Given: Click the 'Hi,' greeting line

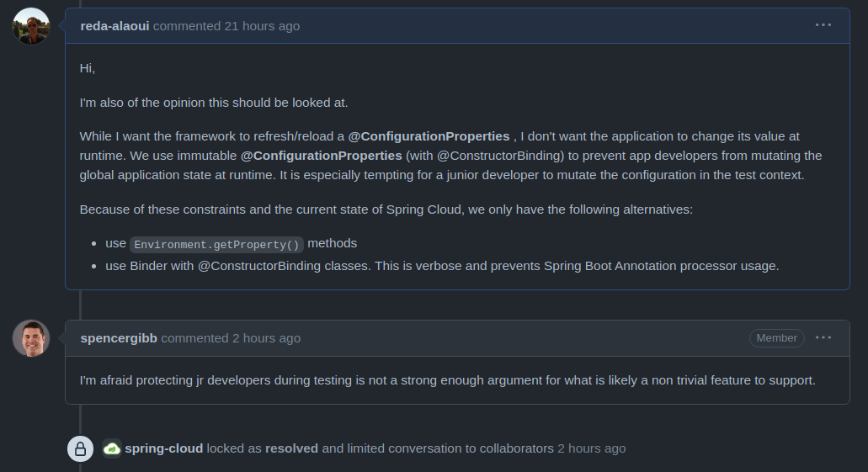Looking at the screenshot, I should pos(88,68).
